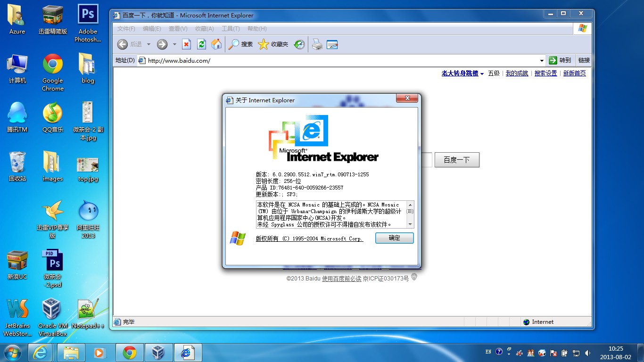Image resolution: width=644 pixels, height=362 pixels.
Task: Click the top.jpg desktop file
Action: (x=88, y=170)
